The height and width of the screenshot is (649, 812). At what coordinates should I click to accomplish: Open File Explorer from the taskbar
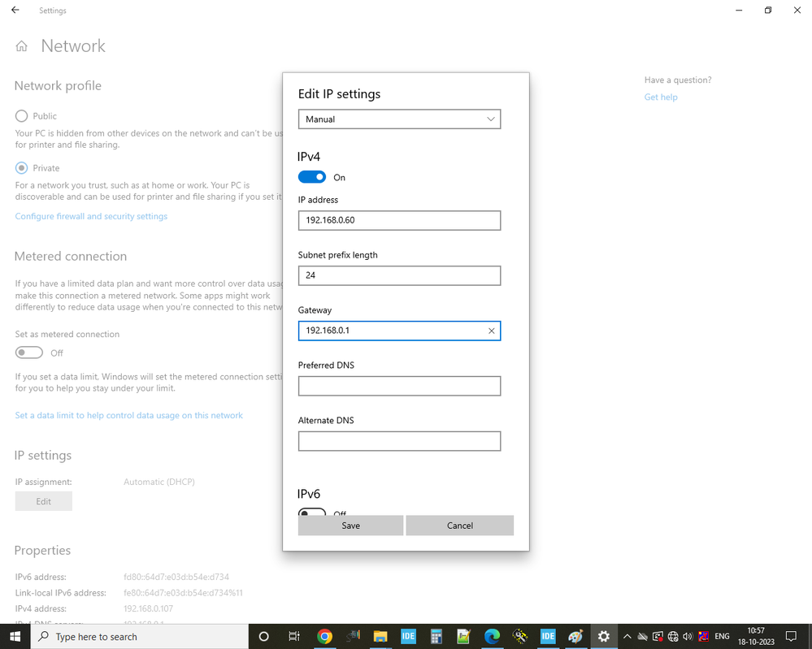tap(380, 636)
